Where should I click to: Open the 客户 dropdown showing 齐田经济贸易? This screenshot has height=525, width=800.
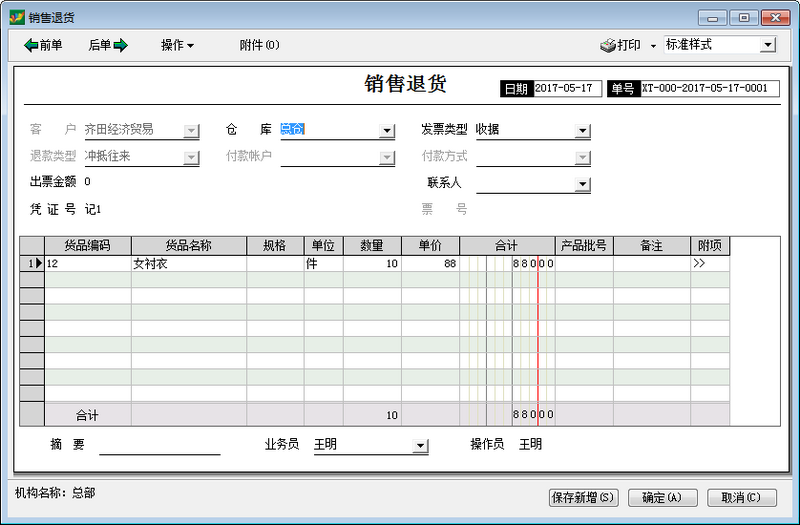191,131
